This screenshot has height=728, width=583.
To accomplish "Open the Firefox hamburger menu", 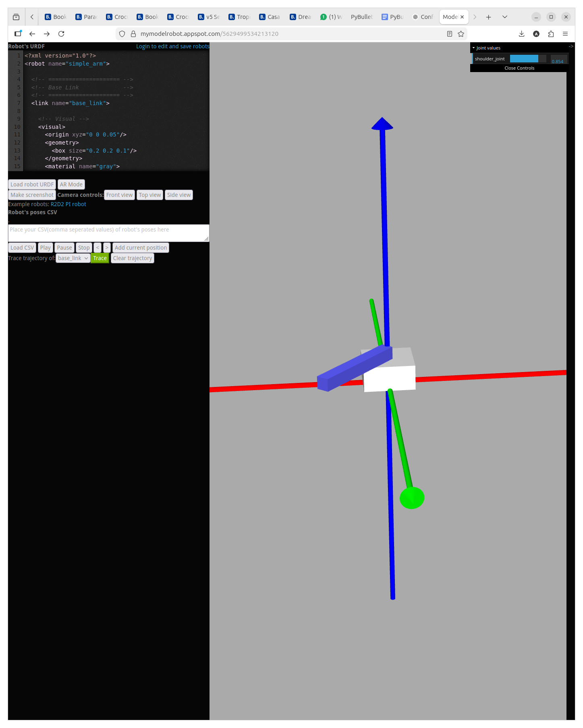I will point(565,34).
